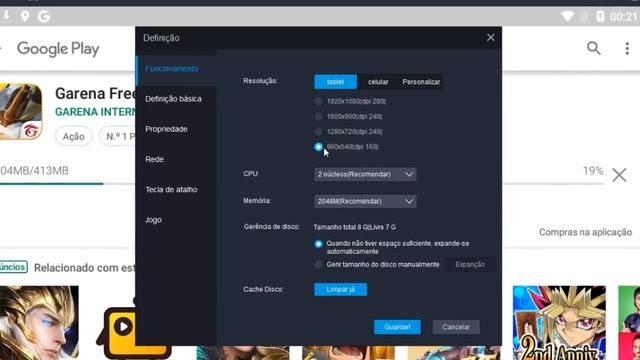
Task: Tap the Garena Free Fire app icon
Action: (20, 111)
